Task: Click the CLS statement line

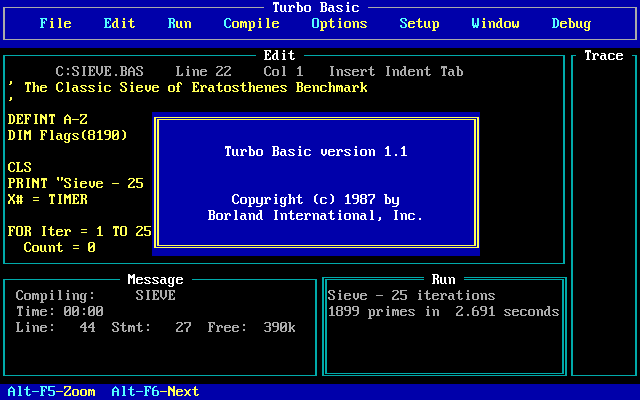Action: coord(20,167)
